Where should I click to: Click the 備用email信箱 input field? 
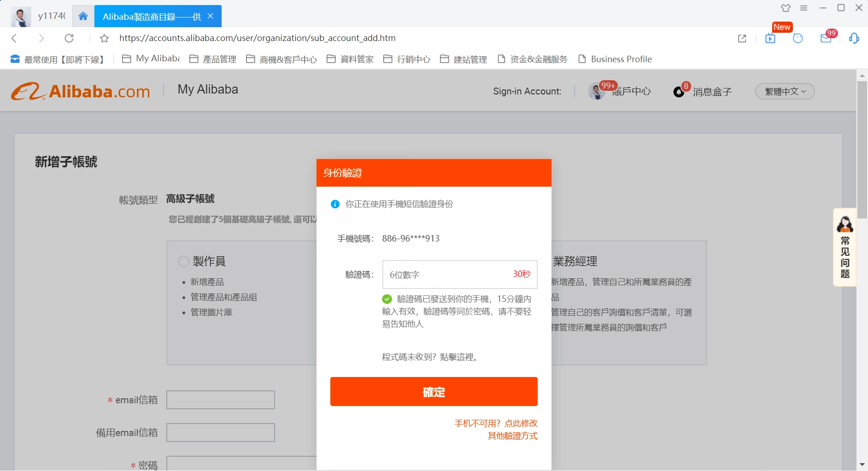coord(221,432)
